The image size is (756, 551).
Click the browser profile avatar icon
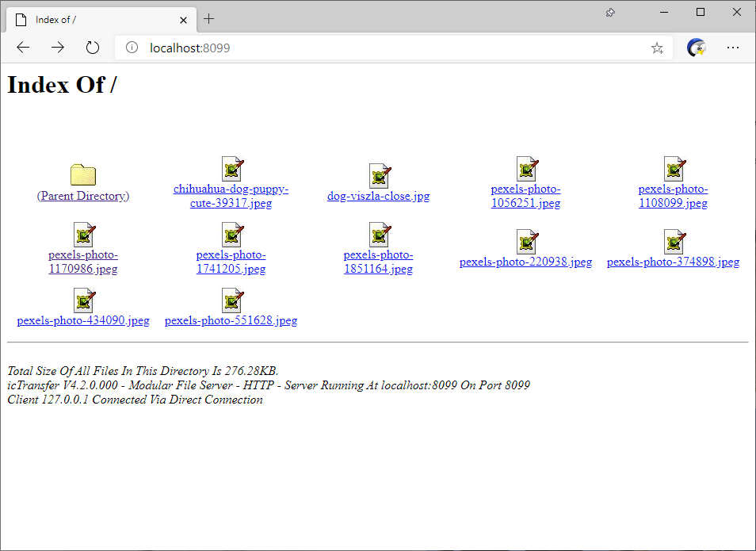[x=695, y=48]
